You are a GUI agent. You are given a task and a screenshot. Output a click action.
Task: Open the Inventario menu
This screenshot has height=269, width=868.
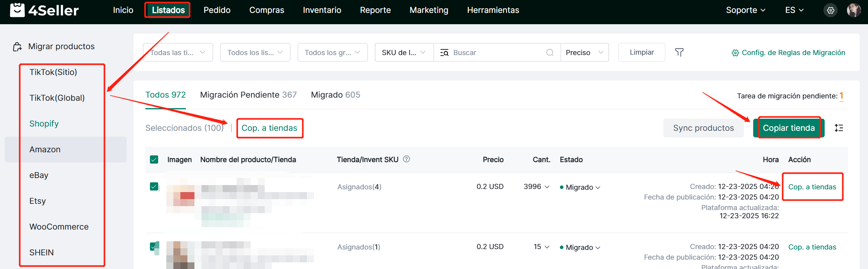[322, 10]
